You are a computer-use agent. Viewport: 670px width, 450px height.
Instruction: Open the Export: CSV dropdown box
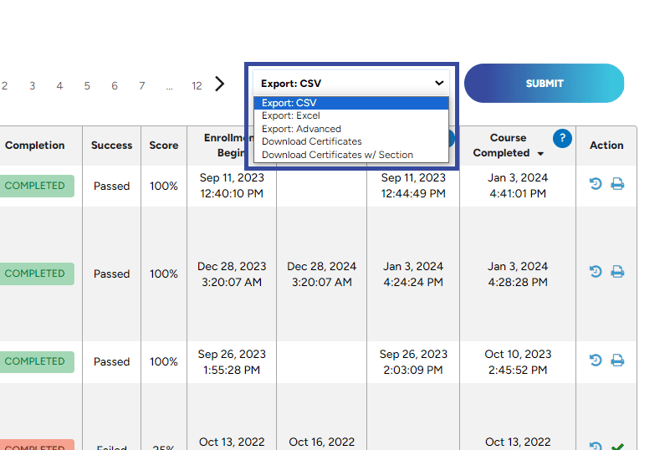click(352, 84)
